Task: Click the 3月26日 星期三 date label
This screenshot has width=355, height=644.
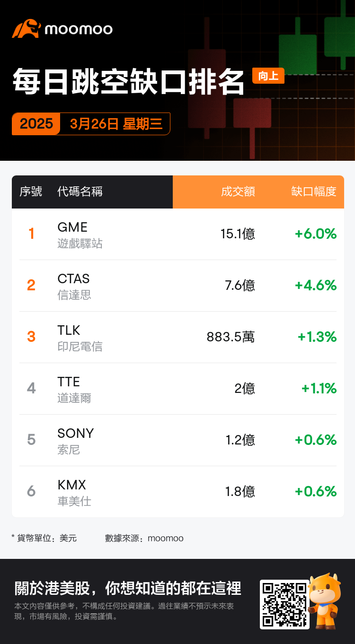Action: coord(116,124)
